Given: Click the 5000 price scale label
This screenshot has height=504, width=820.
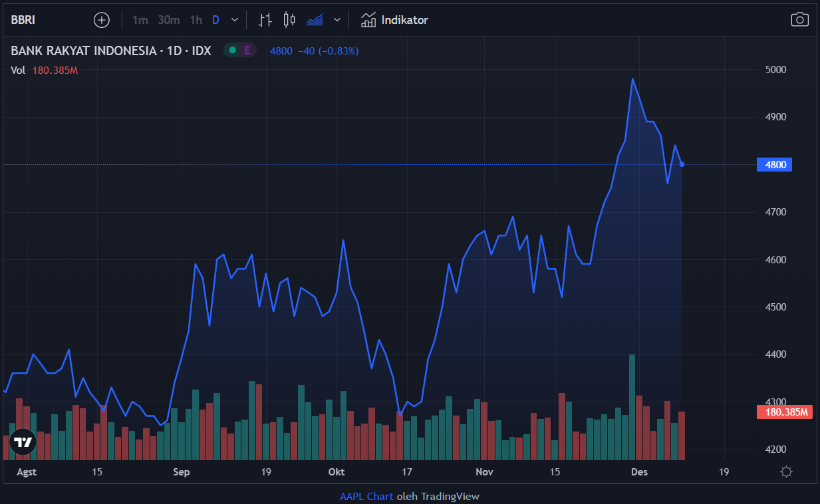Looking at the screenshot, I should click(x=775, y=70).
